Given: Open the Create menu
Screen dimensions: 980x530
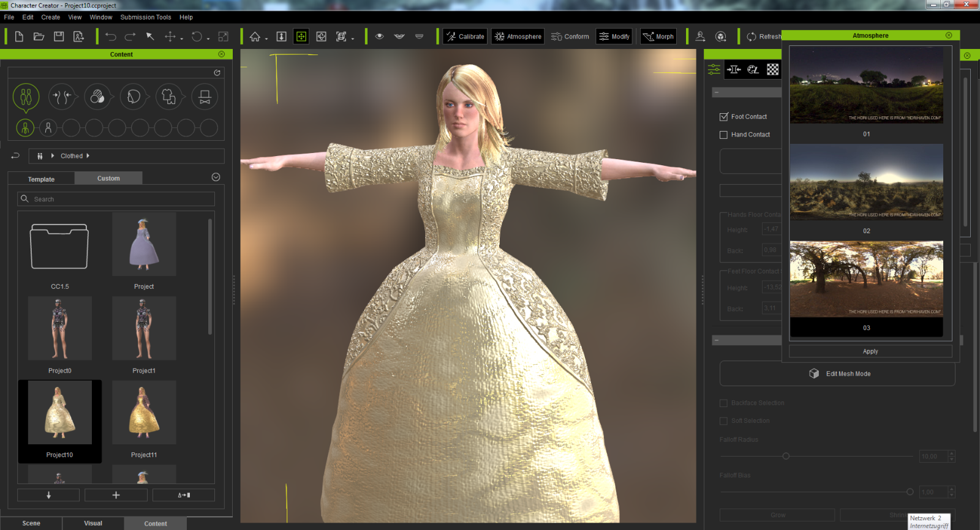Looking at the screenshot, I should click(51, 17).
